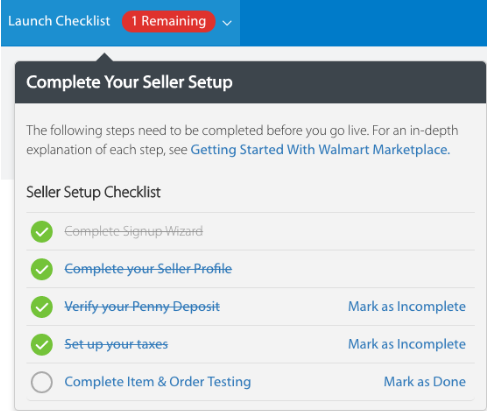Open Verify your Penny Deposit link

pos(142,306)
